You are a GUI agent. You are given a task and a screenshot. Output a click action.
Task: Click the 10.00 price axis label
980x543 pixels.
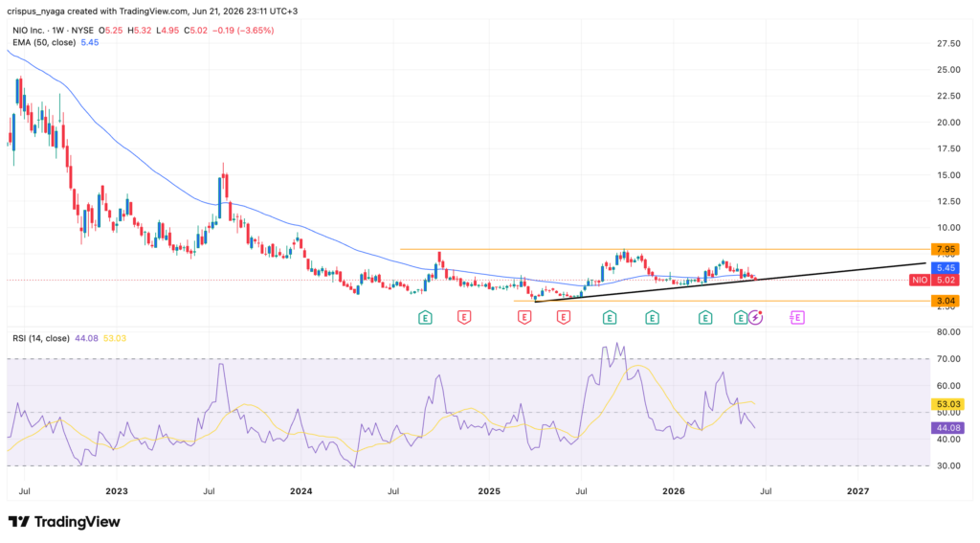(948, 228)
